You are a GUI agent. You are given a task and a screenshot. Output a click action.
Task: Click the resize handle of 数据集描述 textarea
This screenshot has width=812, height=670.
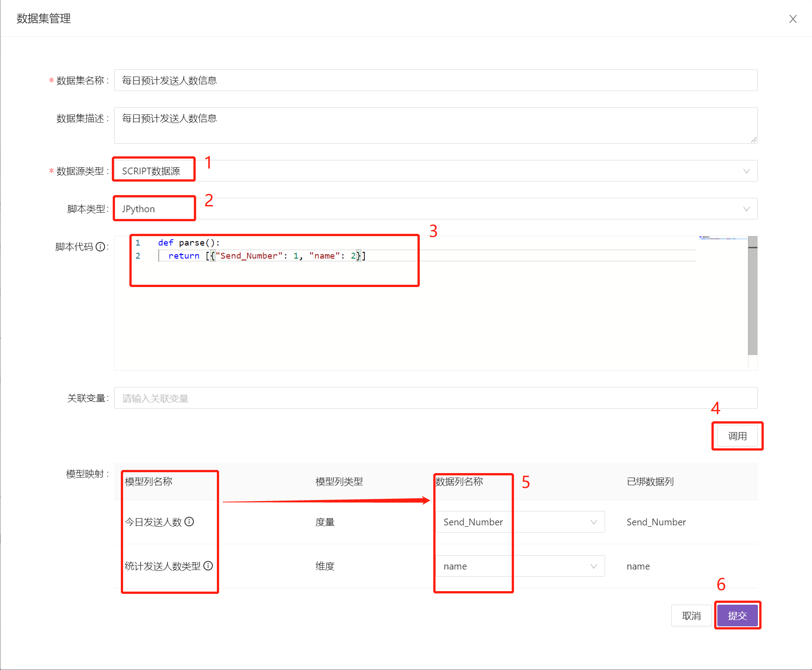[754, 140]
